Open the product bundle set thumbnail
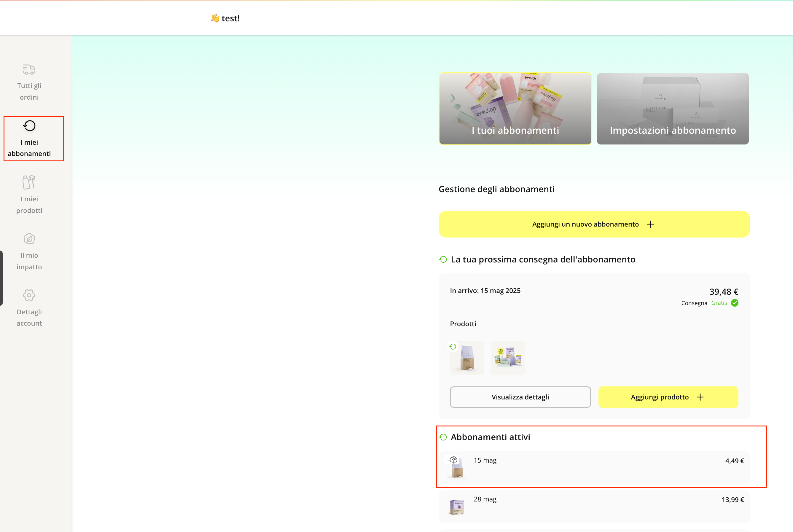Image resolution: width=793 pixels, height=532 pixels. [x=508, y=358]
